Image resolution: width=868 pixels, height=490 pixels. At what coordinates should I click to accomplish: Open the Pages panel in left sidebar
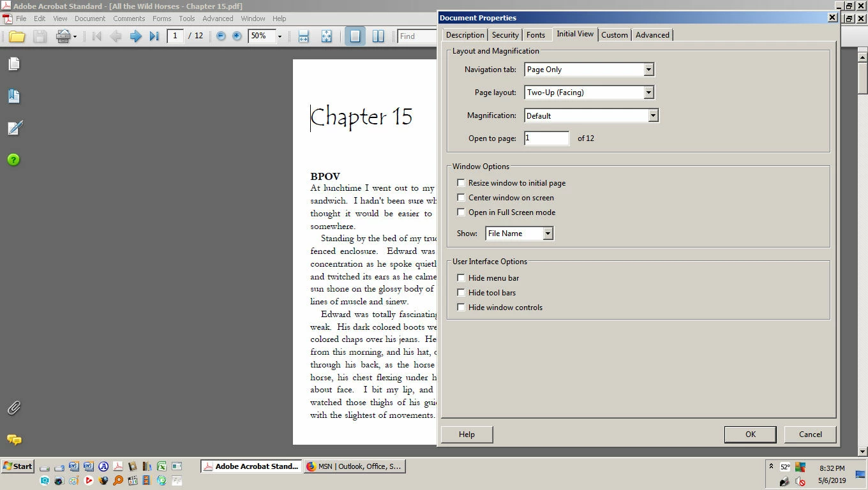14,64
